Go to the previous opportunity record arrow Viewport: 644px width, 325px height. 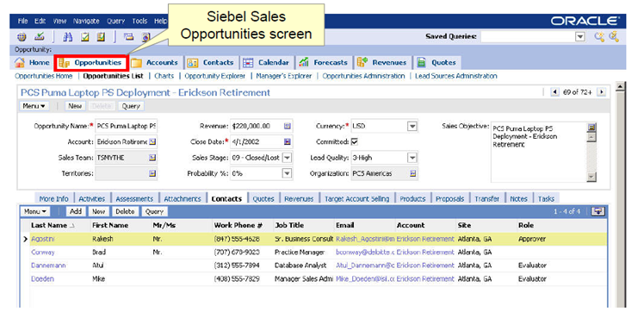(x=554, y=92)
